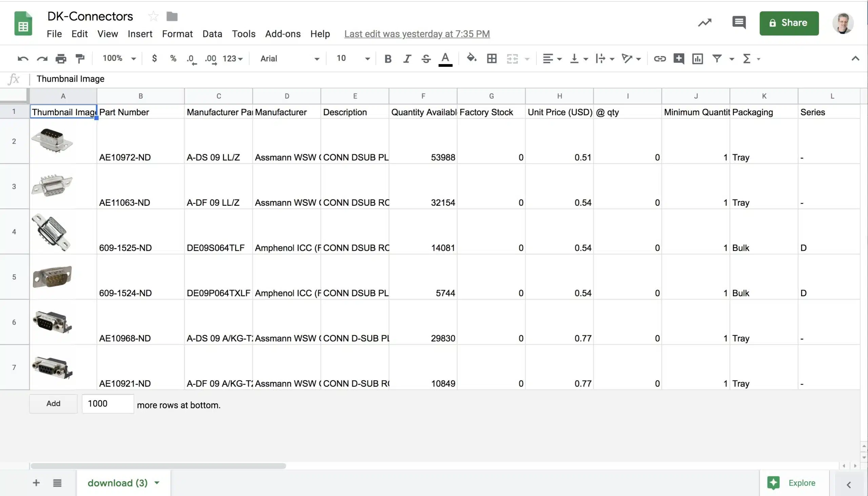The image size is (868, 496).
Task: Open the Add-ons menu
Action: point(283,34)
